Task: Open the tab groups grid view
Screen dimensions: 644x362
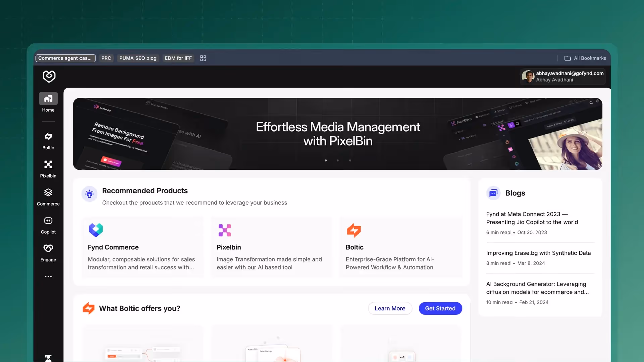Action: click(x=203, y=58)
